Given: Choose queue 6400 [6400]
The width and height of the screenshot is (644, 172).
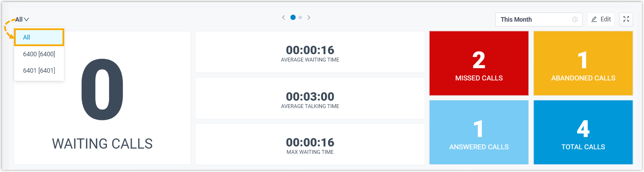Looking at the screenshot, I should 39,54.
